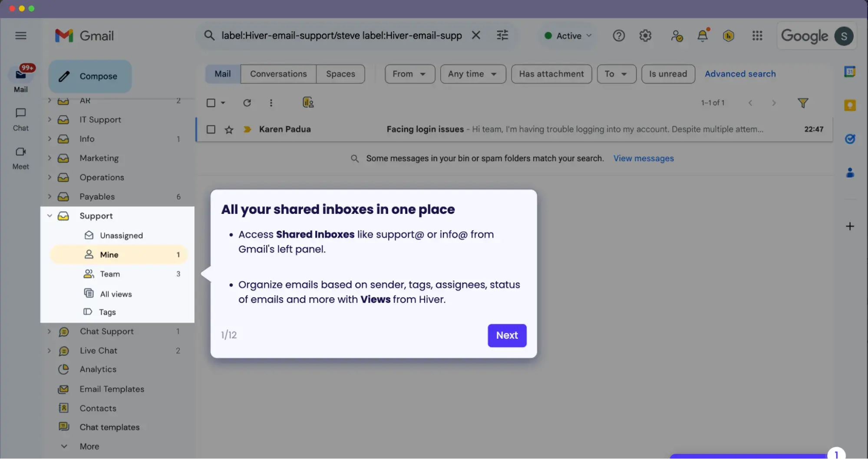Expand the Info inbox
The height and width of the screenshot is (459, 868).
[50, 139]
